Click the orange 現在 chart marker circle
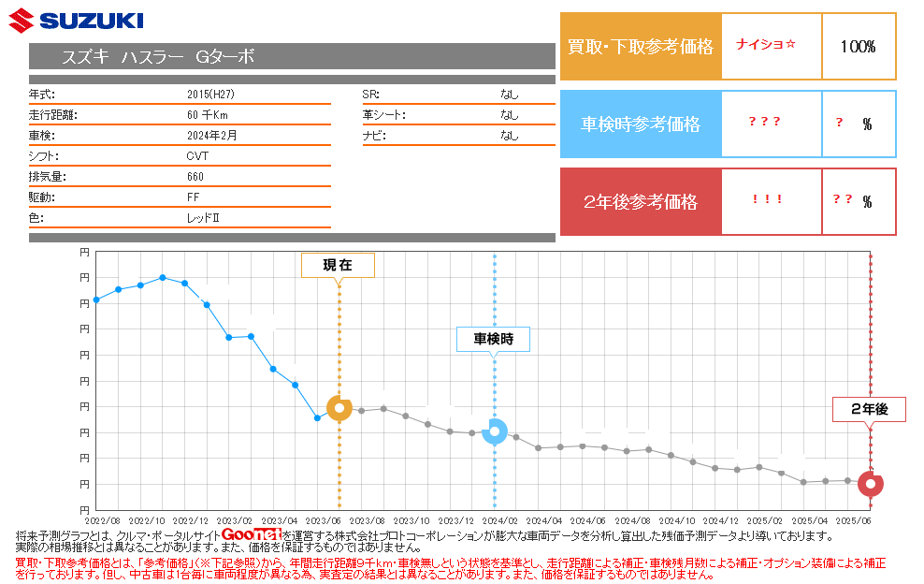 coord(339,408)
